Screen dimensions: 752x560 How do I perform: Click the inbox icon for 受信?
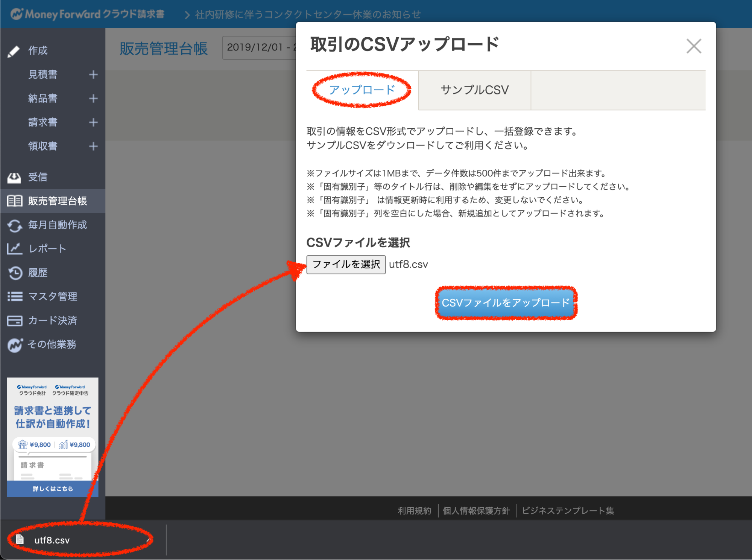pos(14,177)
